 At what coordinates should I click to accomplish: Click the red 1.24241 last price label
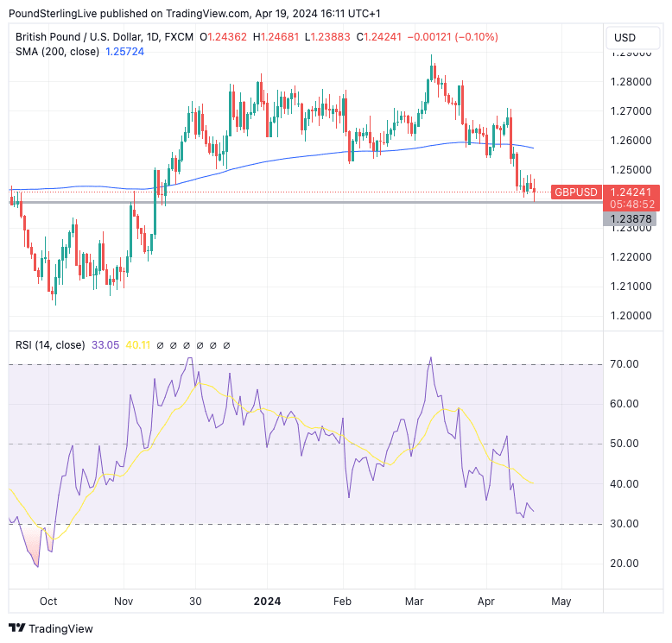[x=631, y=192]
